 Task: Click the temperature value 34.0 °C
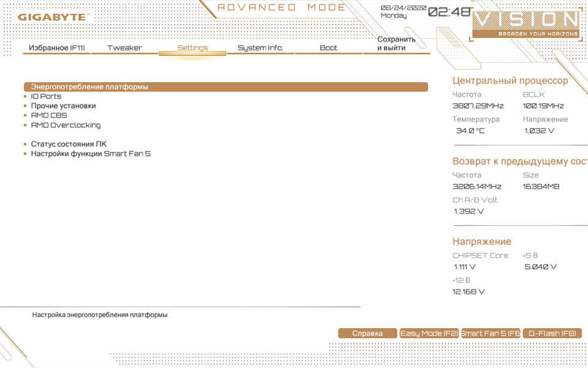click(470, 131)
